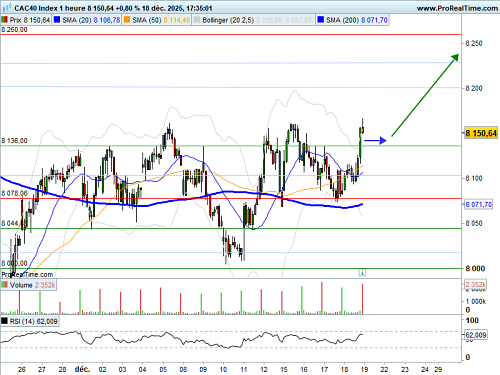The width and height of the screenshot is (500, 375).
Task: Click the ProRealTime chart icon beside the title
Action: [6, 7]
